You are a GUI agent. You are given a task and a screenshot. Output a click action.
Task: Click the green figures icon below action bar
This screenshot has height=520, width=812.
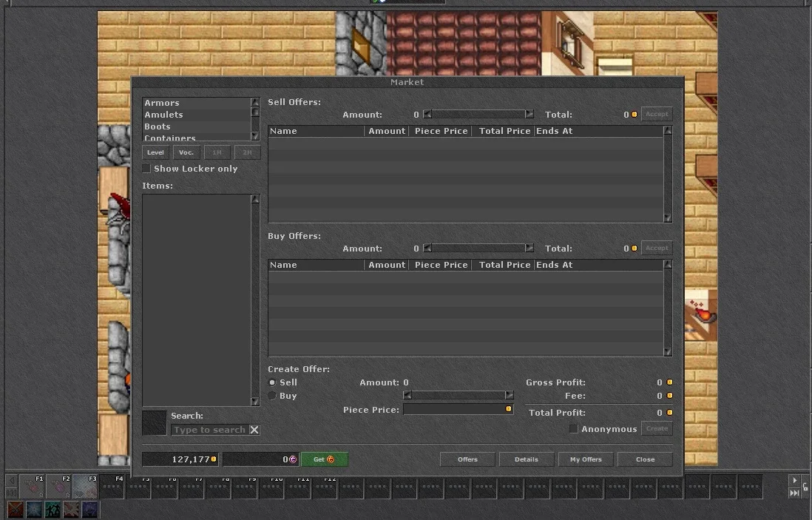53,510
